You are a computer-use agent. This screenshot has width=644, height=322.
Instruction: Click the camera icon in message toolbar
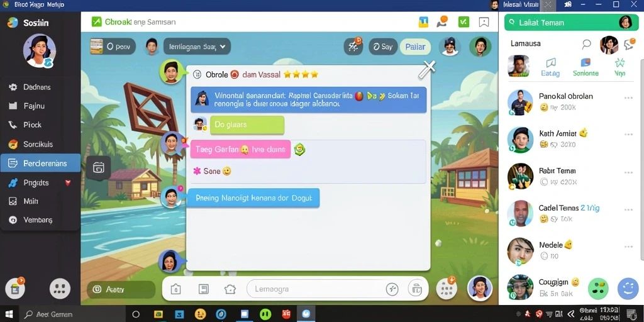coord(176,289)
